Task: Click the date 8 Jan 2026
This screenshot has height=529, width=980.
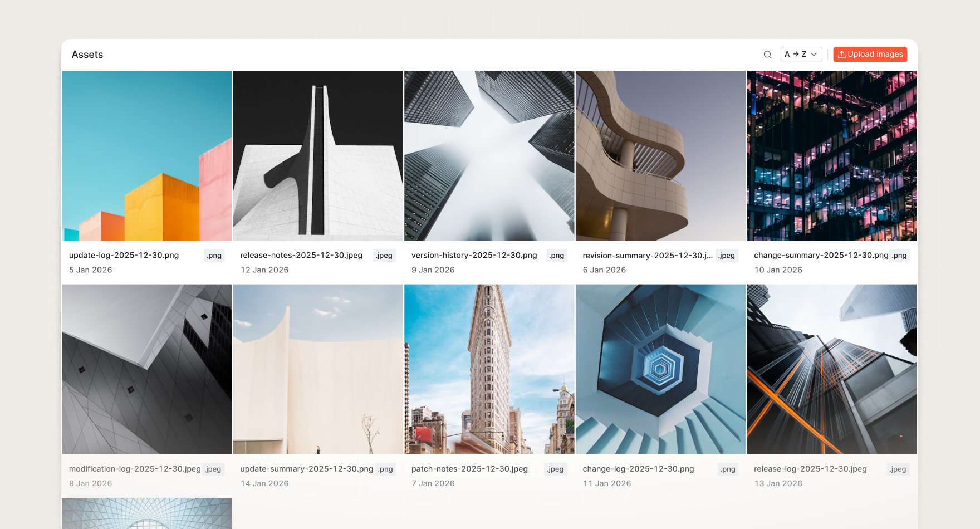Action: 91,483
